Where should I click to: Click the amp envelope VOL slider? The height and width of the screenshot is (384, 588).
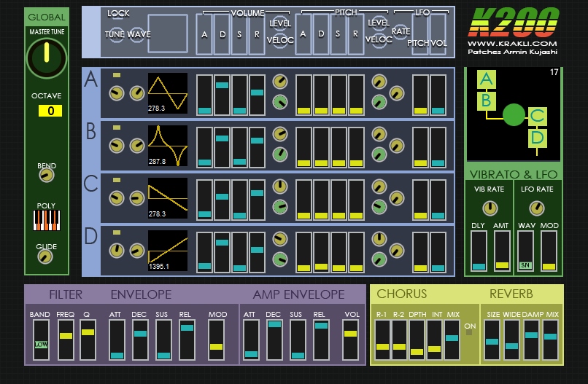tap(350, 340)
